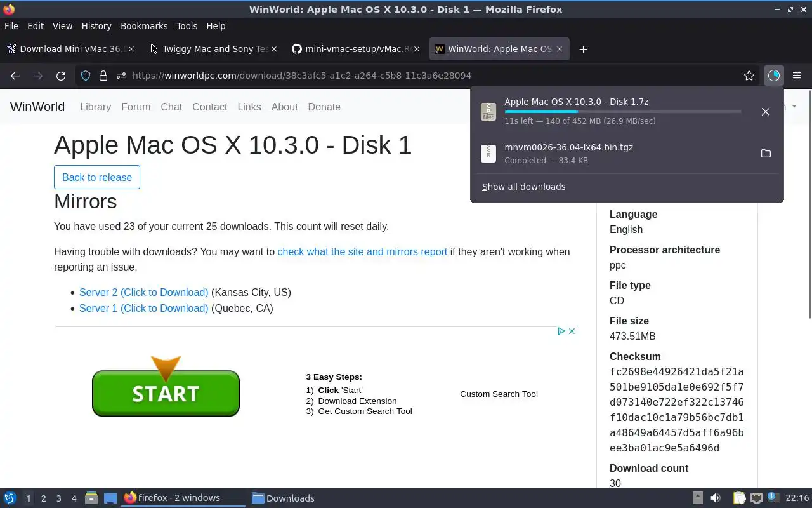Open check what the site and mirrors report link

(362, 251)
